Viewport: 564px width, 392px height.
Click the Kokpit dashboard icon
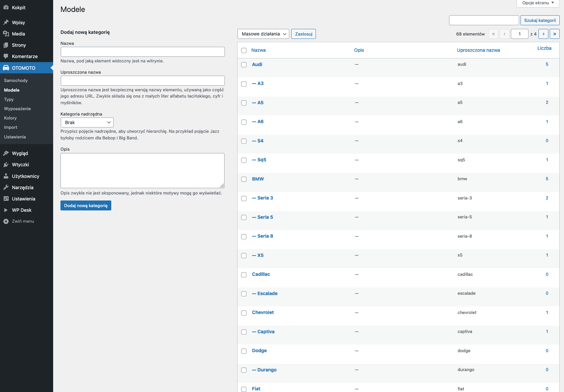[x=6, y=8]
